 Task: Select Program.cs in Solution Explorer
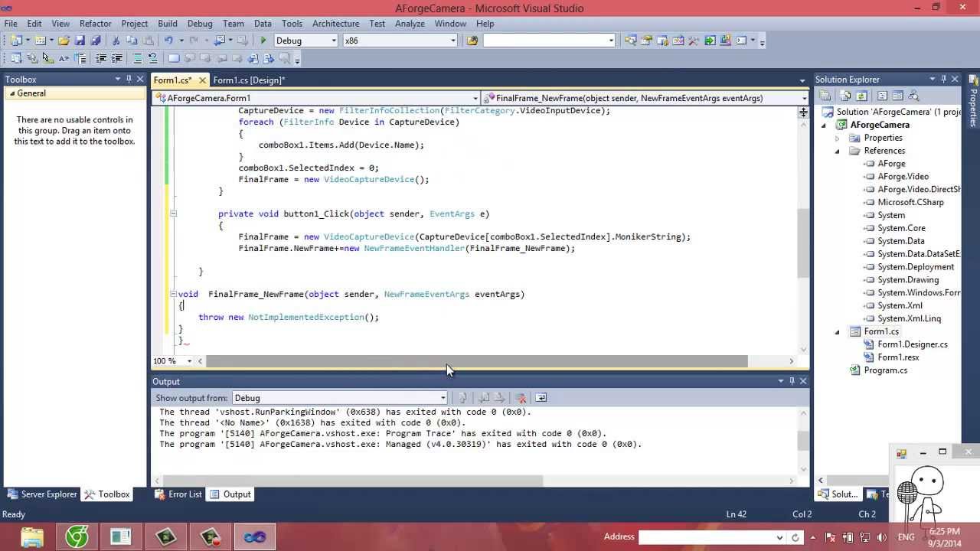point(886,370)
